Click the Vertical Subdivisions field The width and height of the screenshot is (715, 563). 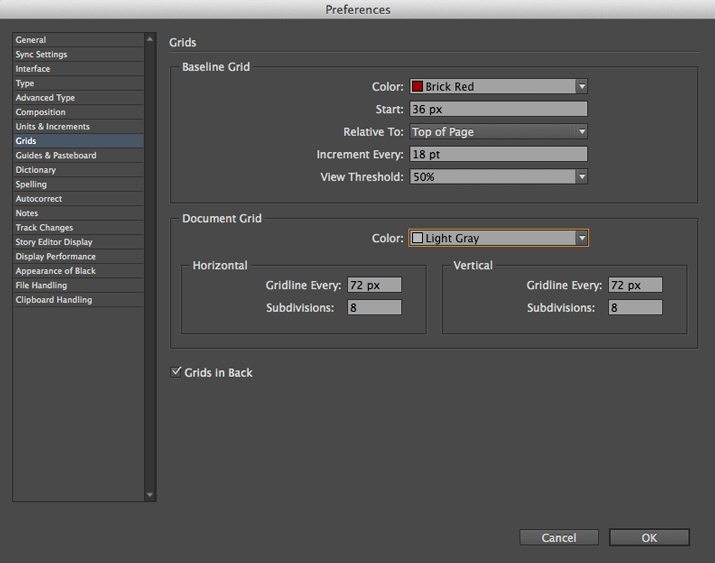635,307
